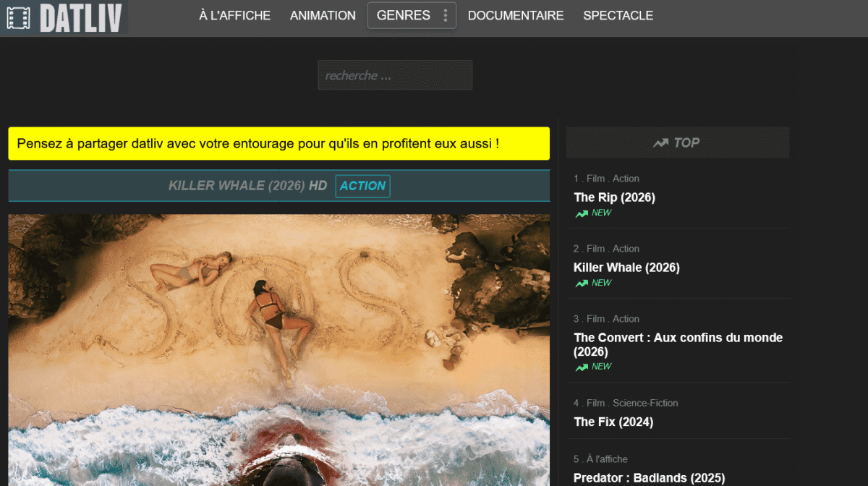Click the NEW trend icon under The Convert
Screen dimensions: 868x486
click(582, 367)
